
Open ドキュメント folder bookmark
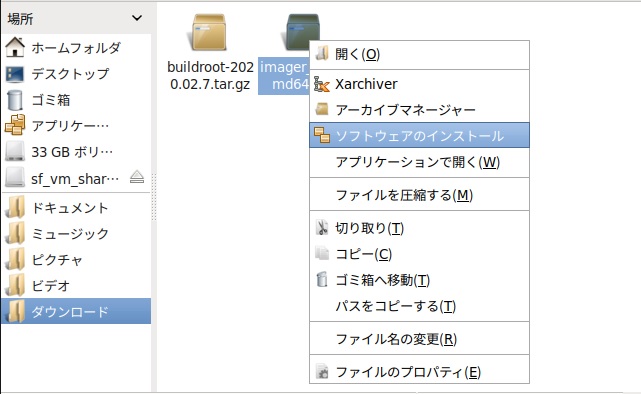[76, 208]
